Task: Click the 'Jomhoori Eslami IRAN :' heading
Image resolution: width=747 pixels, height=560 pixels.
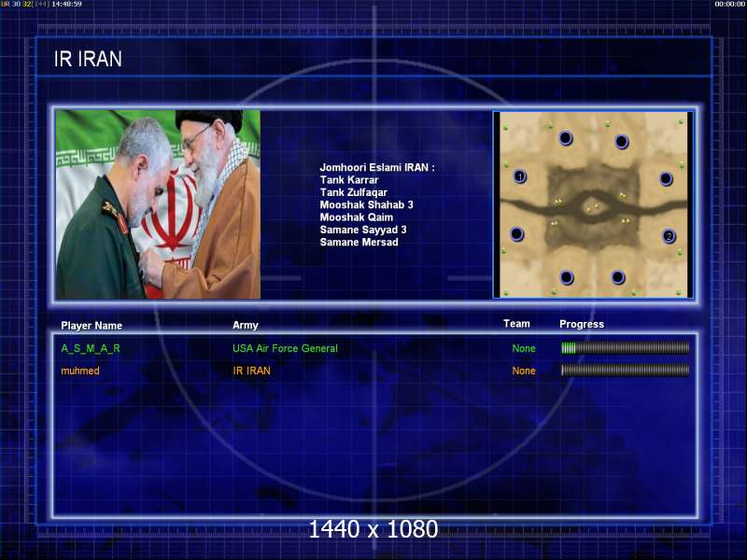Action: tap(377, 168)
